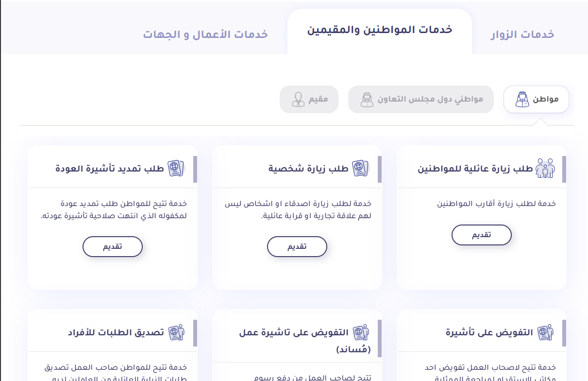The height and width of the screenshot is (381, 588).
Task: Click the family icon beside طلب زيارة عائلية للمواطنين
Action: click(545, 169)
